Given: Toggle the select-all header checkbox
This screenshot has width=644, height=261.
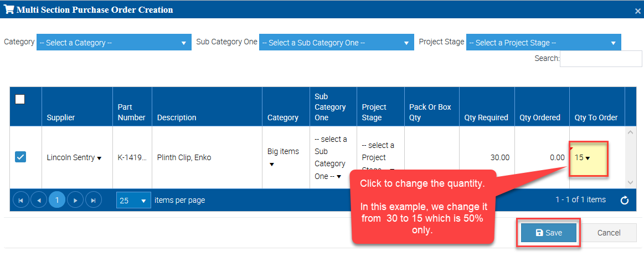Looking at the screenshot, I should coord(20,99).
